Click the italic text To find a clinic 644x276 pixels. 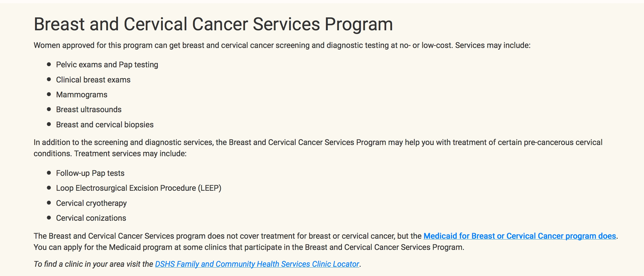pyautogui.click(x=93, y=264)
